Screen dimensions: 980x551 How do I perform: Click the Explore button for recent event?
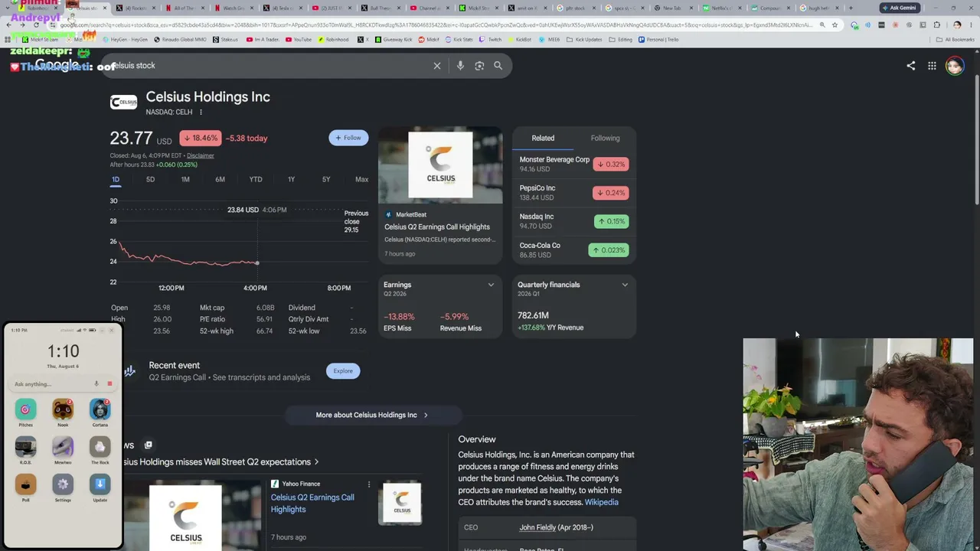click(x=343, y=371)
